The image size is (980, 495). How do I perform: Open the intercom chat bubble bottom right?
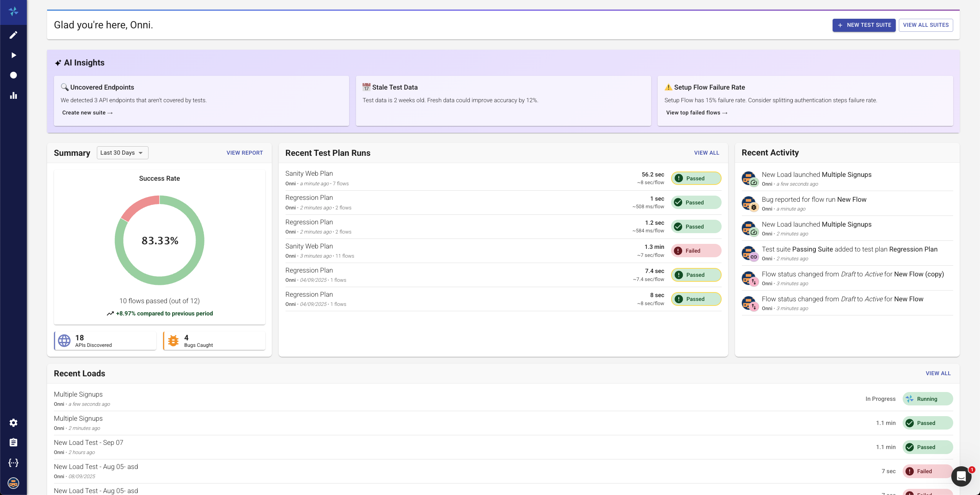tap(961, 476)
